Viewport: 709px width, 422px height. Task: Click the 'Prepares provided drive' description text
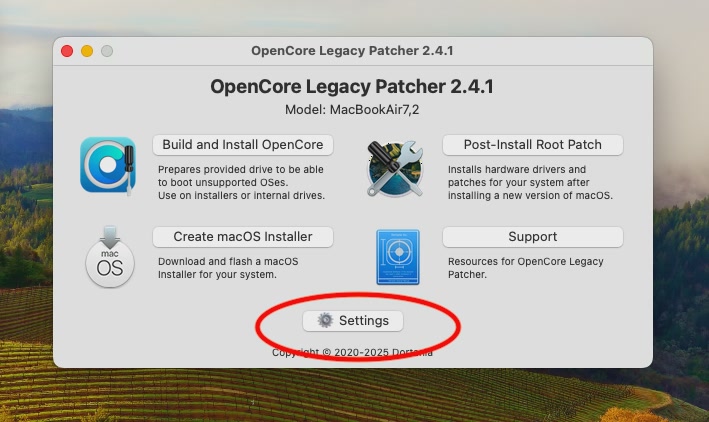point(241,182)
